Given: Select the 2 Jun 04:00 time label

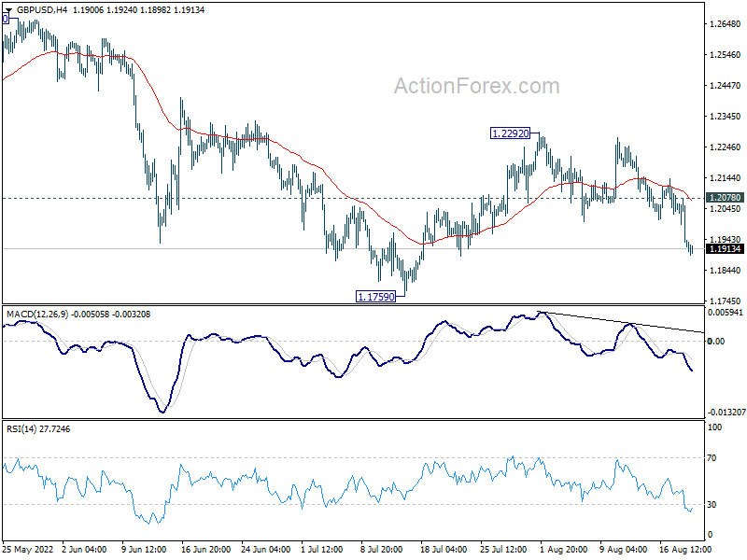Looking at the screenshot, I should (x=84, y=549).
